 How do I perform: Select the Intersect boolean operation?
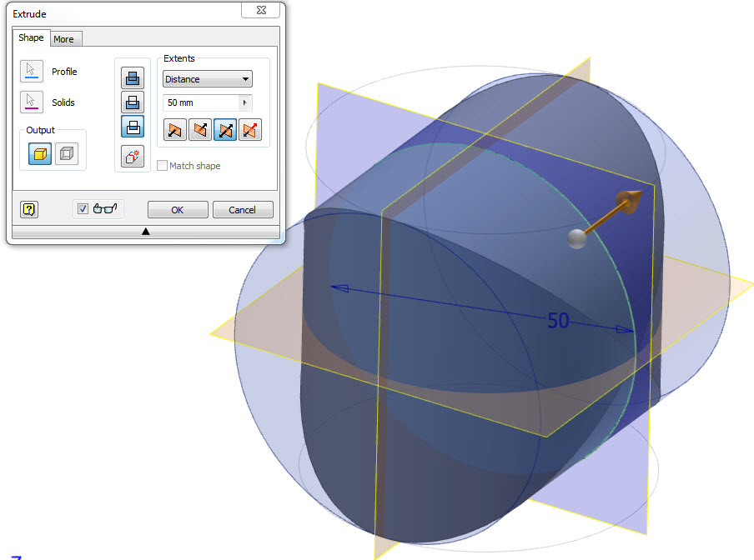pyautogui.click(x=133, y=127)
